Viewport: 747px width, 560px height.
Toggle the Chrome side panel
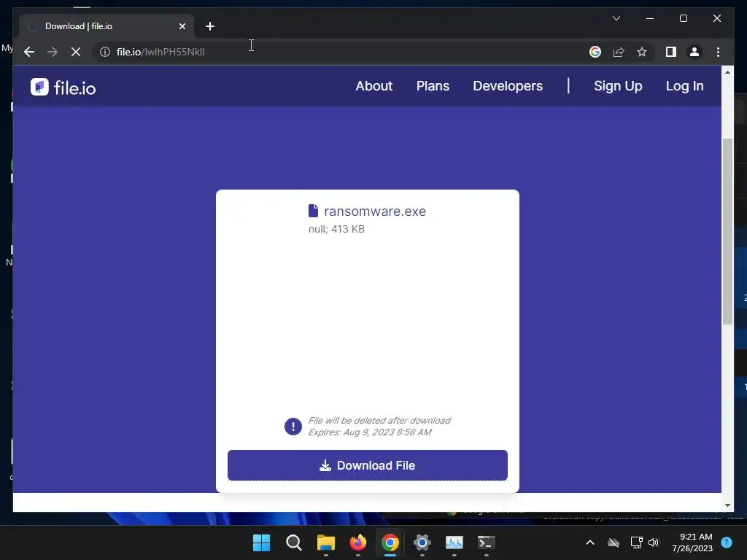tap(671, 52)
